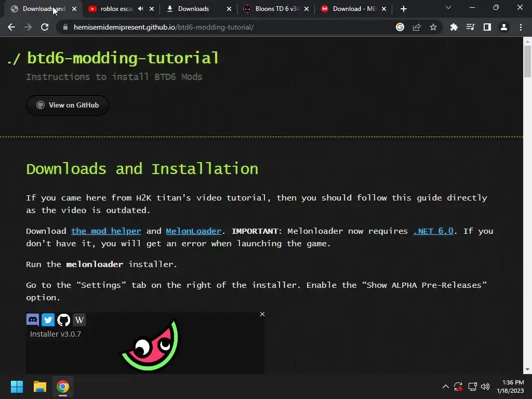
Task: Click the "Installer v3.0.7" text
Action: coord(55,334)
